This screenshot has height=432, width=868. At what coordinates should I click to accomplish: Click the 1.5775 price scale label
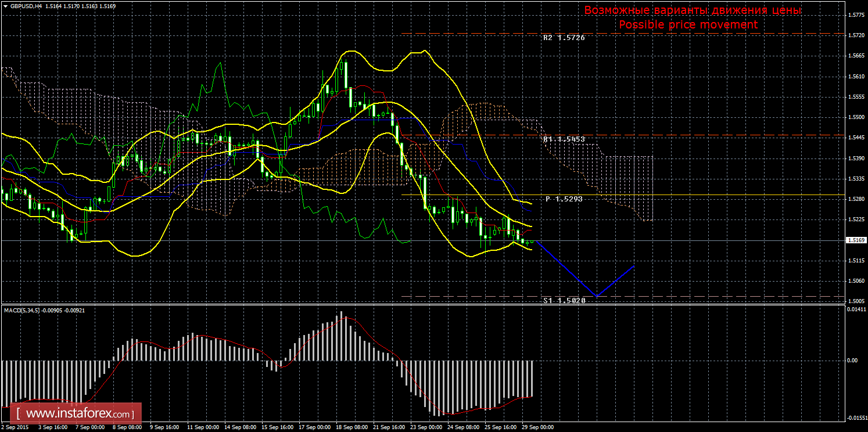point(855,15)
